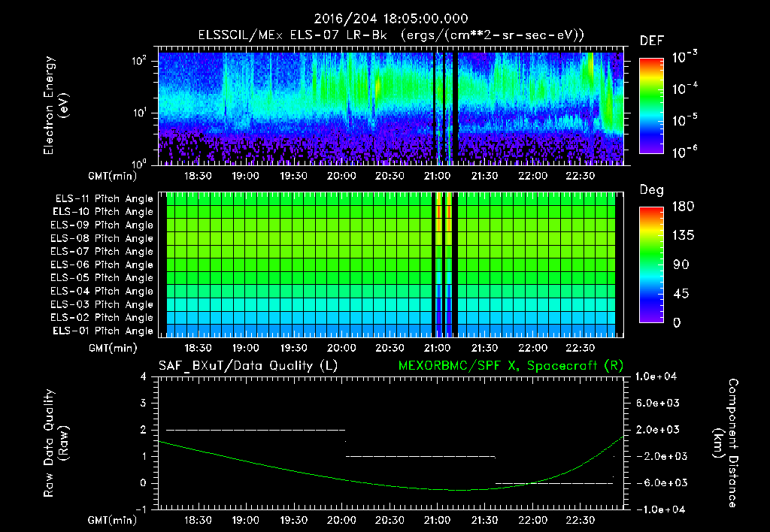Select the ELS-09 Pitch Angle label
Screen dimensions: 770x532
coord(102,225)
